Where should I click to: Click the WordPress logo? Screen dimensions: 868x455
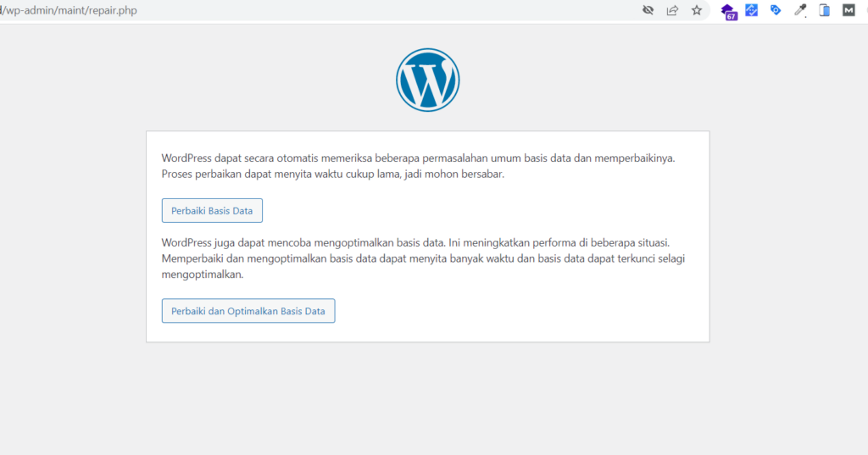428,80
